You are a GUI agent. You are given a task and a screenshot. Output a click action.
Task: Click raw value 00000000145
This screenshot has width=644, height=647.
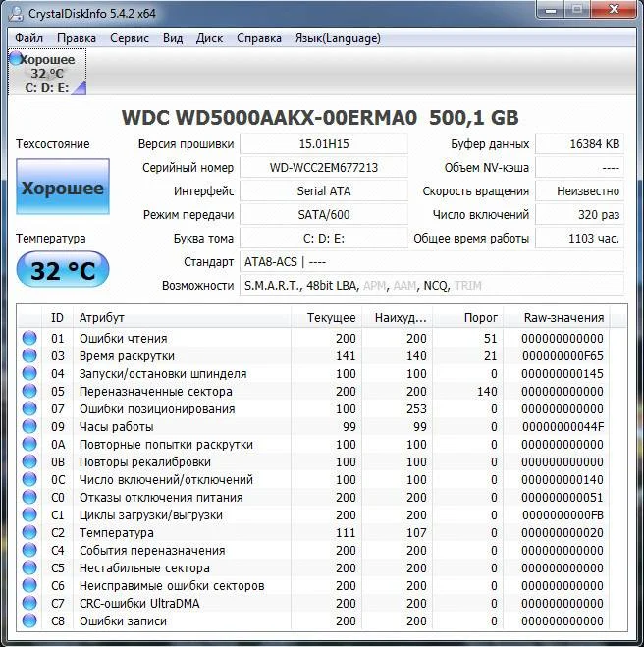tap(563, 373)
